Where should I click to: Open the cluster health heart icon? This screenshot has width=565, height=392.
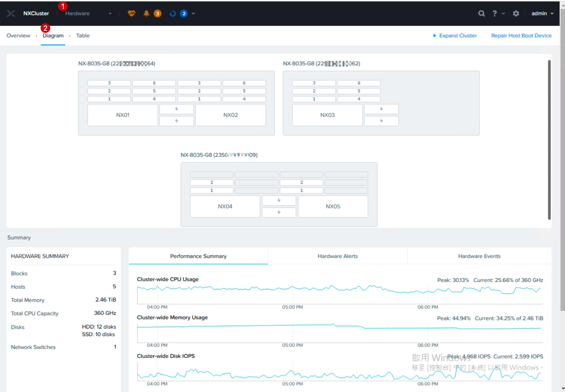tap(131, 13)
